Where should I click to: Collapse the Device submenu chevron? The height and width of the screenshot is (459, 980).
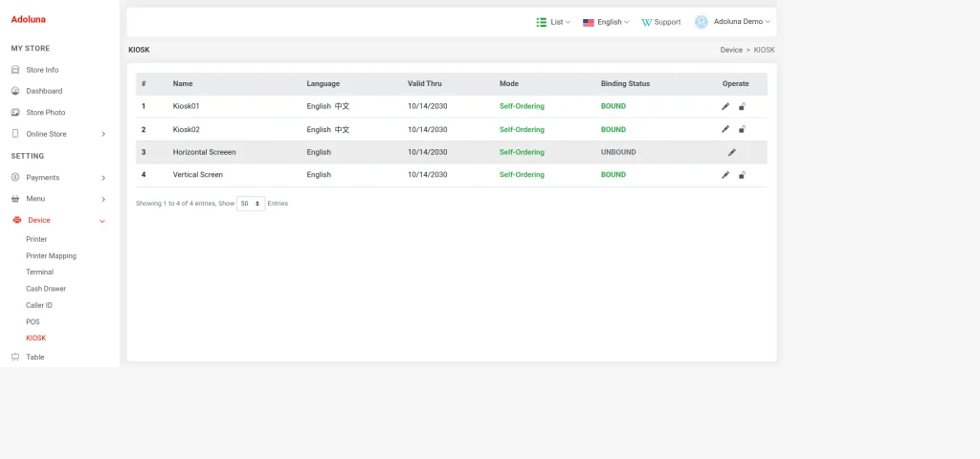pos(102,221)
